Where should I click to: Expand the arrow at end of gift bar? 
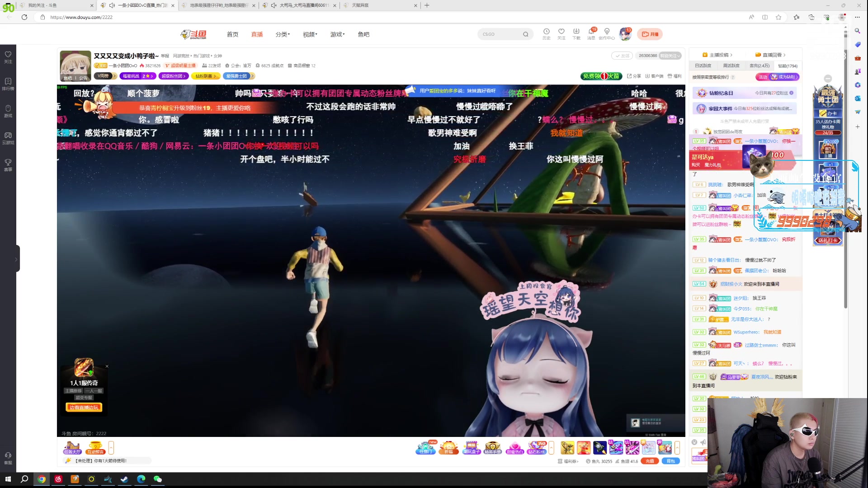tap(677, 447)
